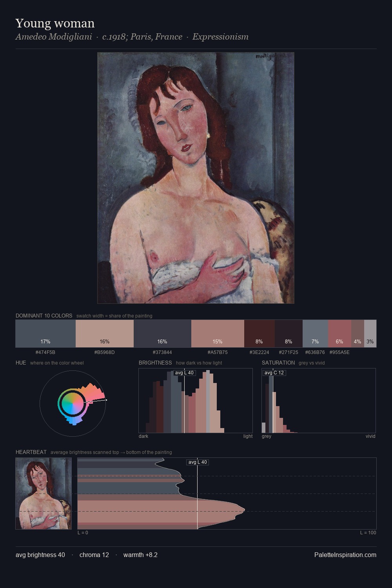Choose the #A57B75 swatch at 15%
This screenshot has width=392, height=588.
click(x=218, y=334)
